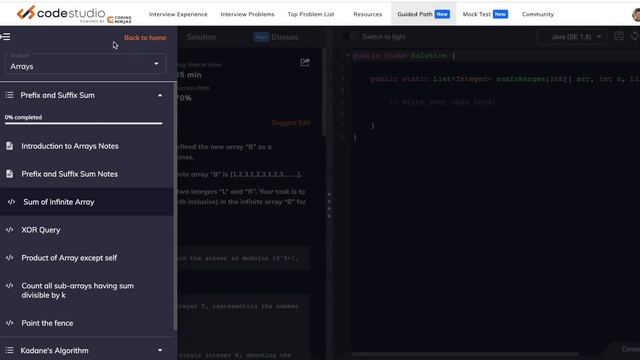Viewport: 640px width, 360px height.
Task: Open Guided Path page
Action: (x=423, y=14)
